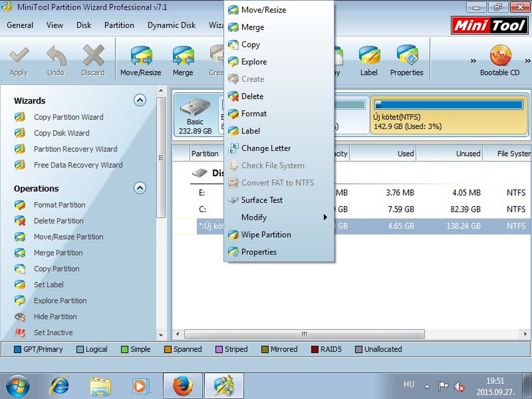This screenshot has width=532, height=399.
Task: Click the Hide Partition eye icon
Action: coord(20,317)
